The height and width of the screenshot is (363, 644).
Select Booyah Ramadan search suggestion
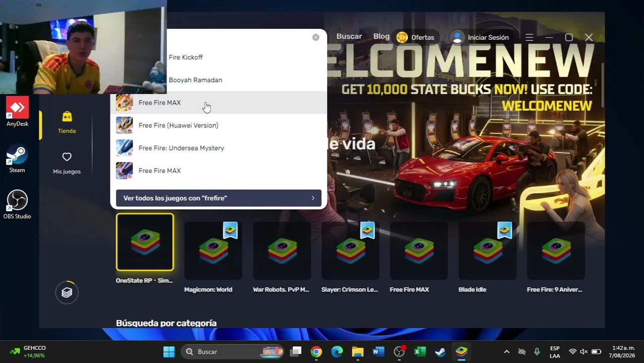219,80
